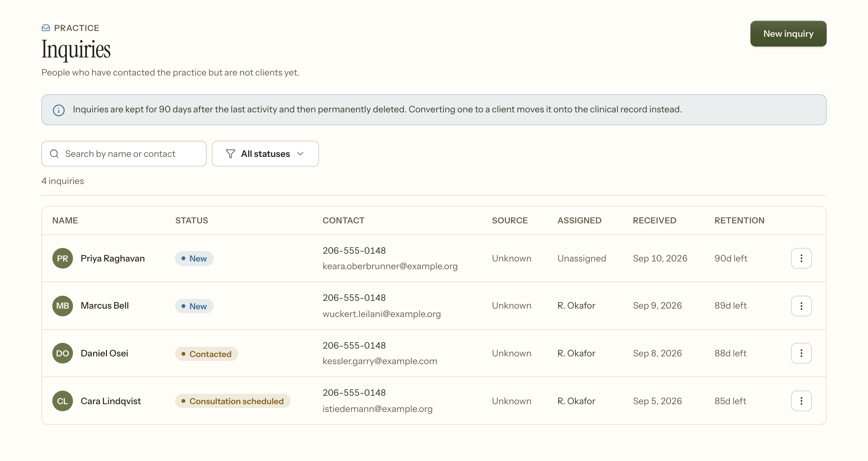Image resolution: width=868 pixels, height=461 pixels.
Task: Sort by the RECEIVED column header
Action: pos(654,220)
